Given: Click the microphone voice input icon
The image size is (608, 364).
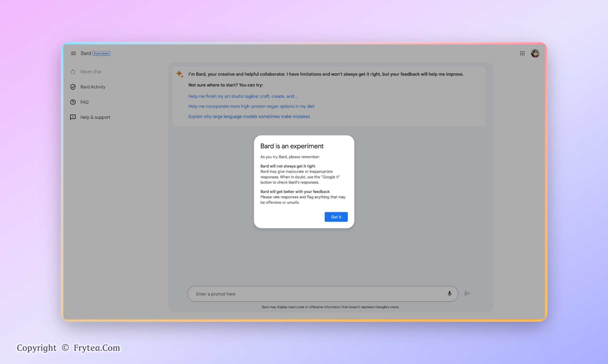Looking at the screenshot, I should (449, 294).
